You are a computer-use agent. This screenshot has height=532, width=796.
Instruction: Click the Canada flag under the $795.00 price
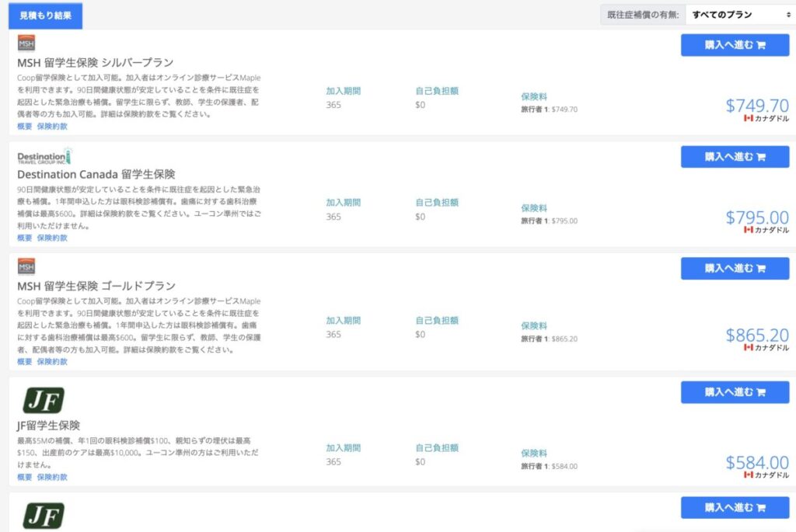(749, 230)
